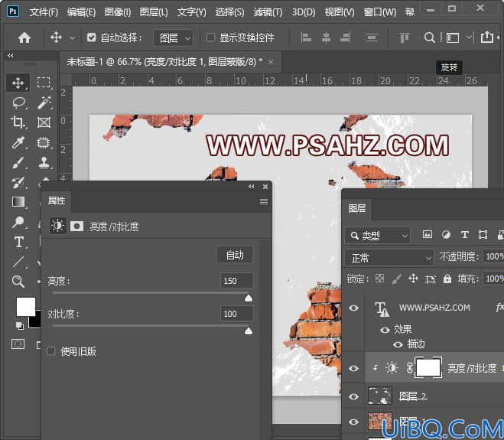
Task: Click lock transparent pixels icon
Action: (x=379, y=279)
